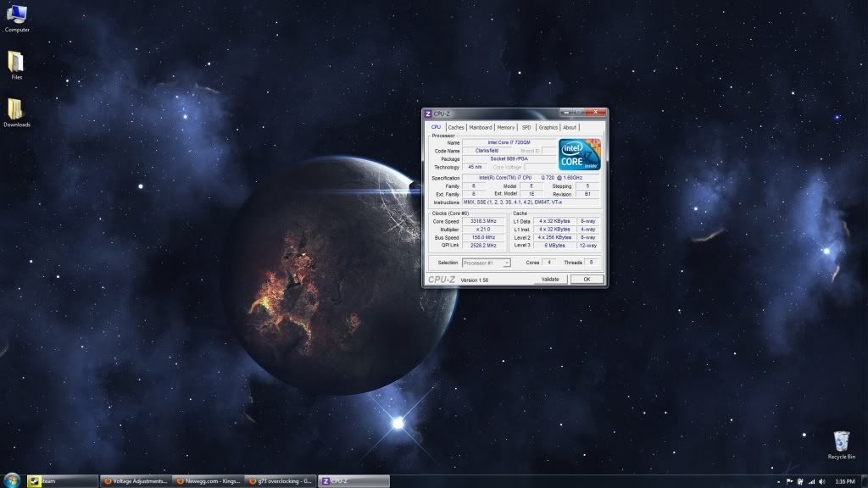Switch to Voltage Adjustments Firefox window
This screenshot has width=868, height=488.
click(x=136, y=481)
